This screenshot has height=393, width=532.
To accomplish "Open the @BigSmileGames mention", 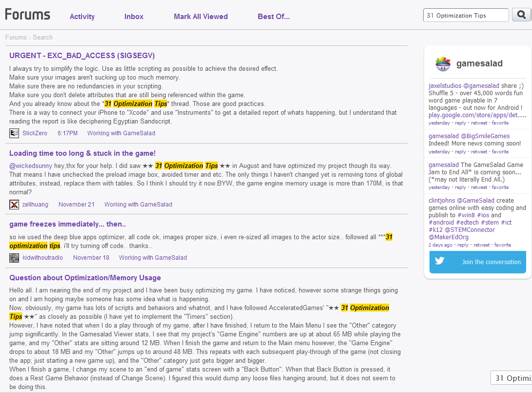I will click(x=485, y=136).
